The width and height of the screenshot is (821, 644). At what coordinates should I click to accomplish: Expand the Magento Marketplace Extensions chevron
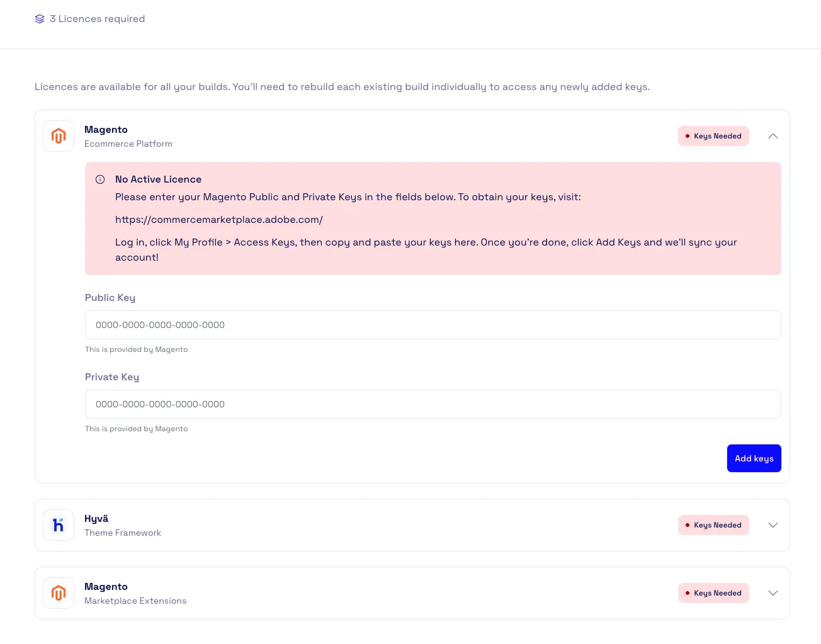(x=773, y=593)
